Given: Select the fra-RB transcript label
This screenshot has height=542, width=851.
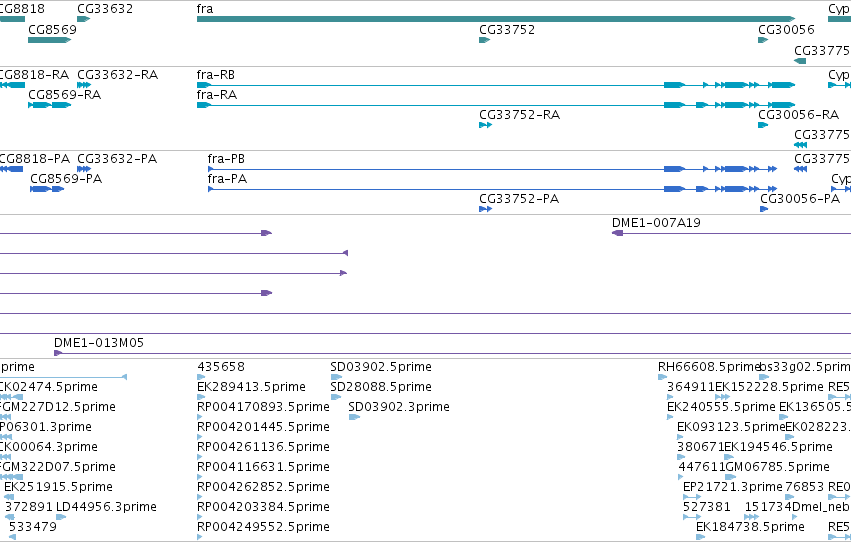Looking at the screenshot, I should point(215,75).
